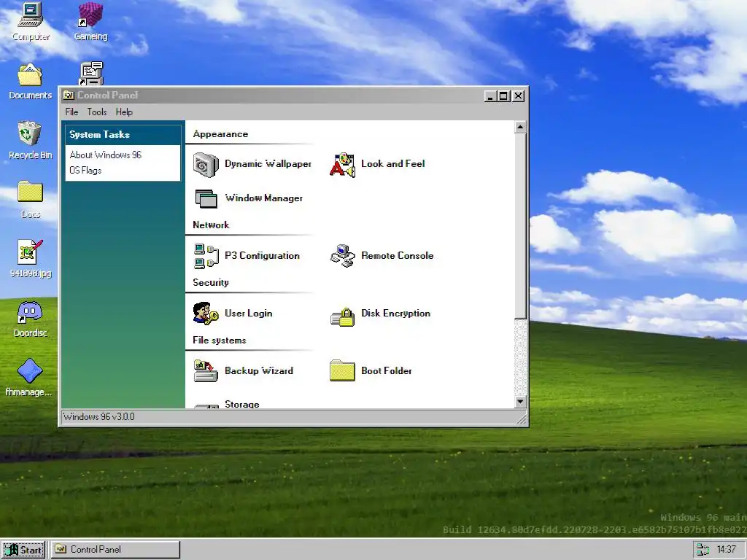Image resolution: width=747 pixels, height=560 pixels.
Task: Minimize the Control Panel window
Action: pos(490,96)
